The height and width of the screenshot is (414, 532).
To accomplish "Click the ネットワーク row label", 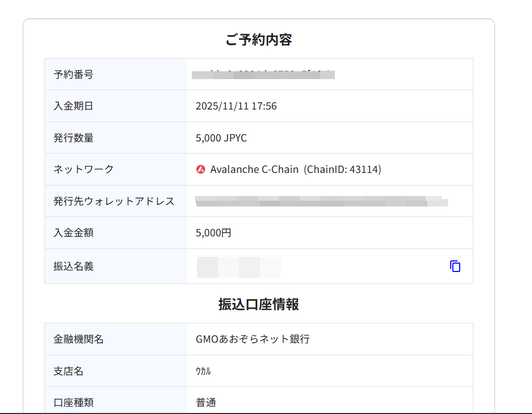I will point(84,169).
